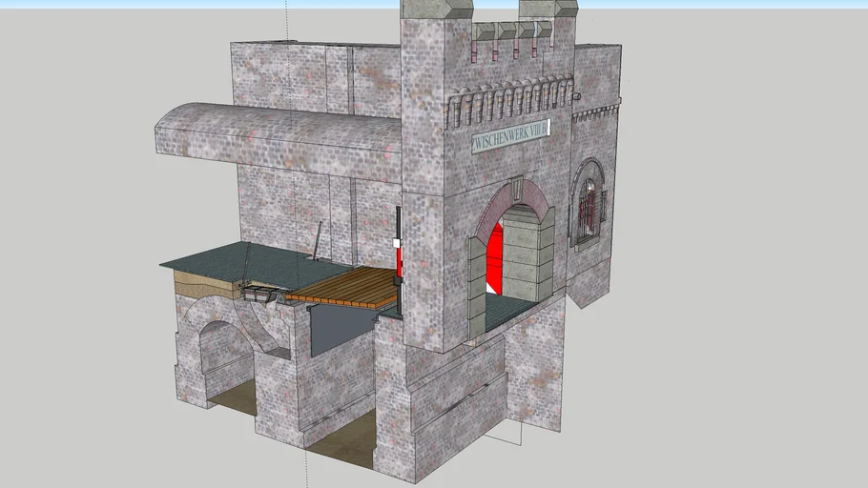Click the left tower battlement block

[x=437, y=9]
